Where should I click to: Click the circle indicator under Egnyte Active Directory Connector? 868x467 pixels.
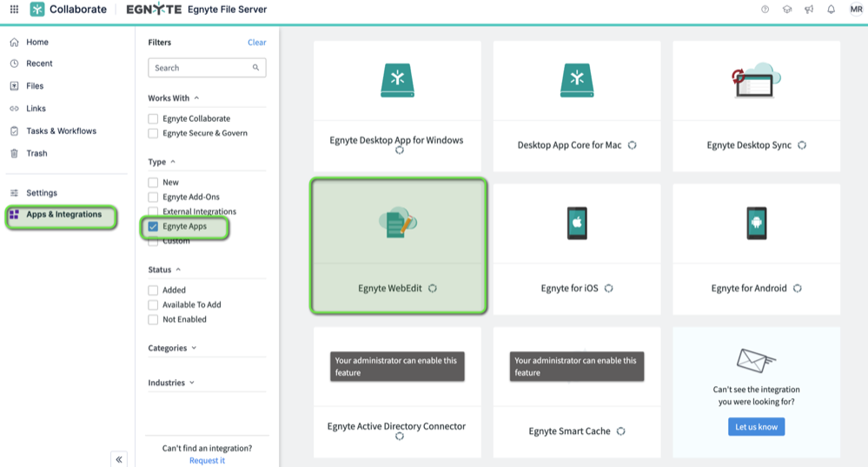pyautogui.click(x=399, y=437)
